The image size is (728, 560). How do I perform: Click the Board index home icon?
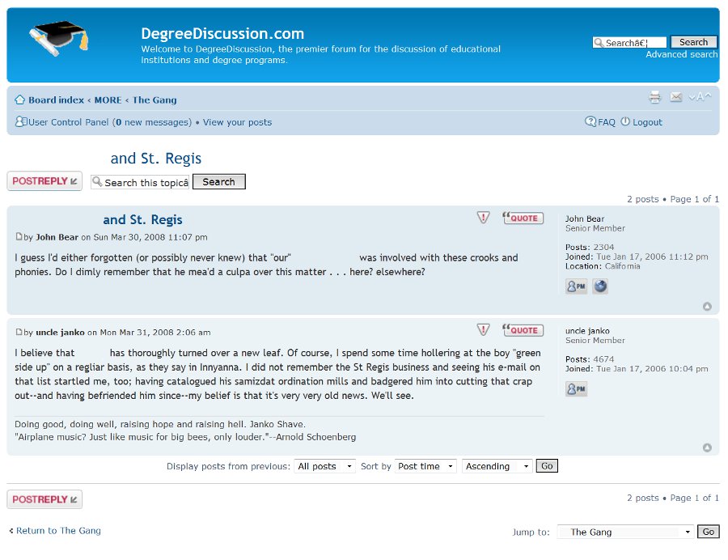19,100
